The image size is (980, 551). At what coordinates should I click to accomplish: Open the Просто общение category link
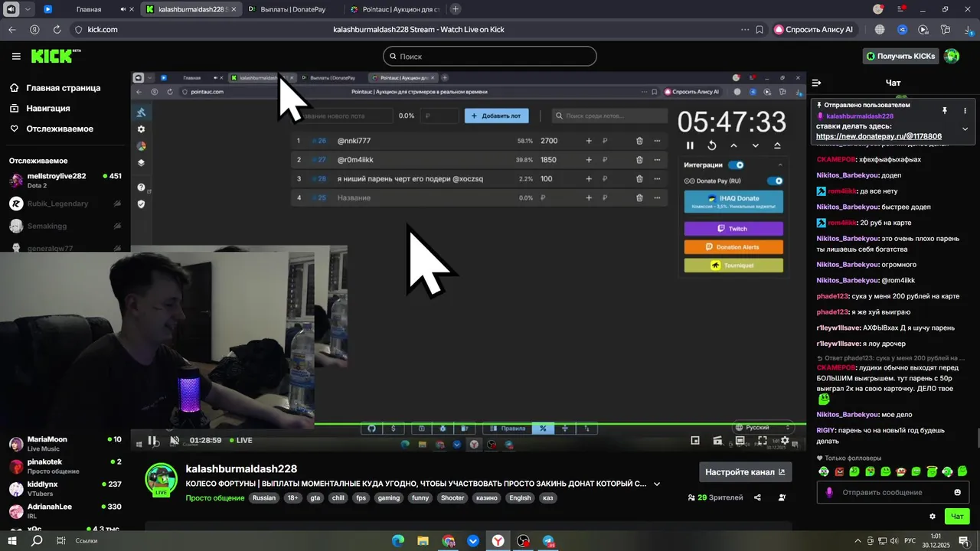click(x=215, y=497)
